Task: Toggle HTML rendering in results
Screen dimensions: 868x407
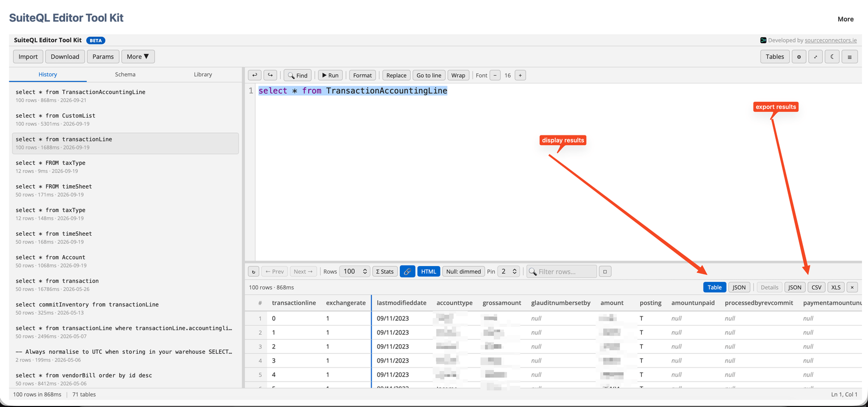Action: [x=429, y=272]
